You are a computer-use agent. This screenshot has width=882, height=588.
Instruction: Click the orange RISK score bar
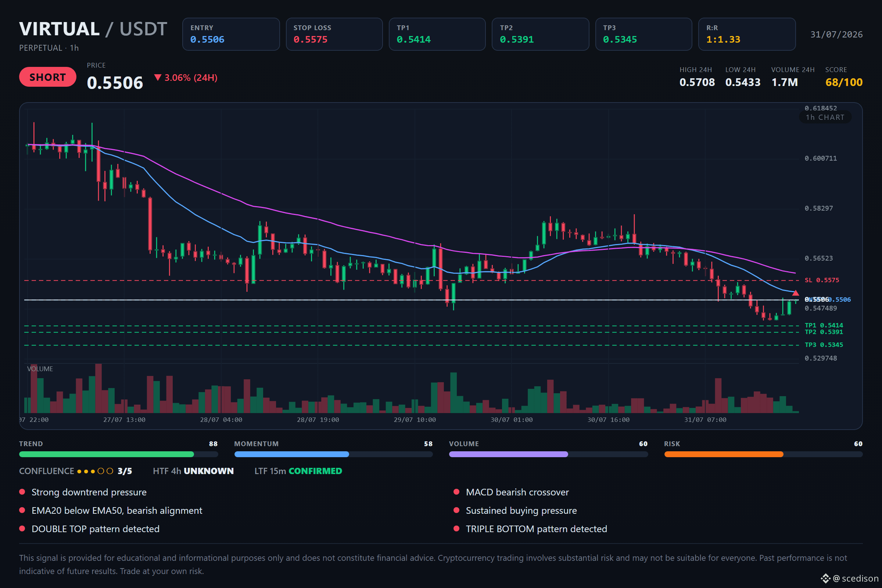764,455
